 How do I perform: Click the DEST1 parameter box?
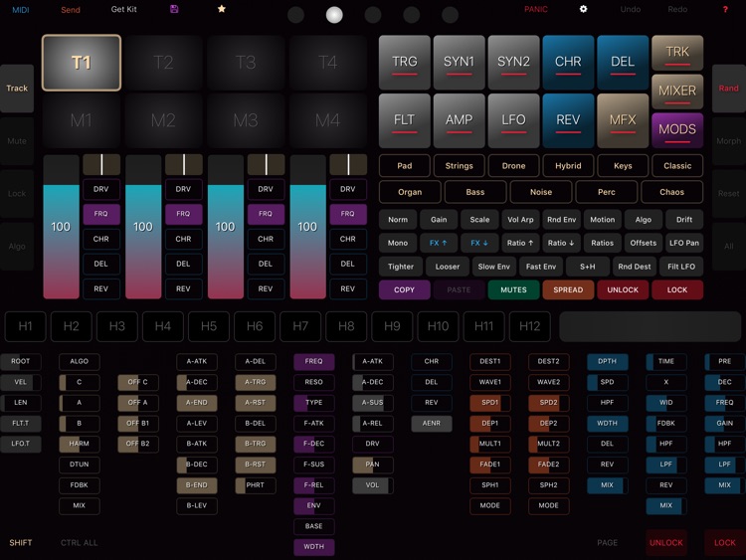490,361
